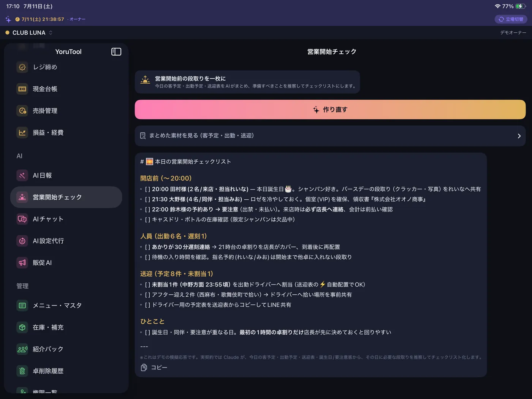Open 現金台帳 in the sidebar

pos(66,89)
